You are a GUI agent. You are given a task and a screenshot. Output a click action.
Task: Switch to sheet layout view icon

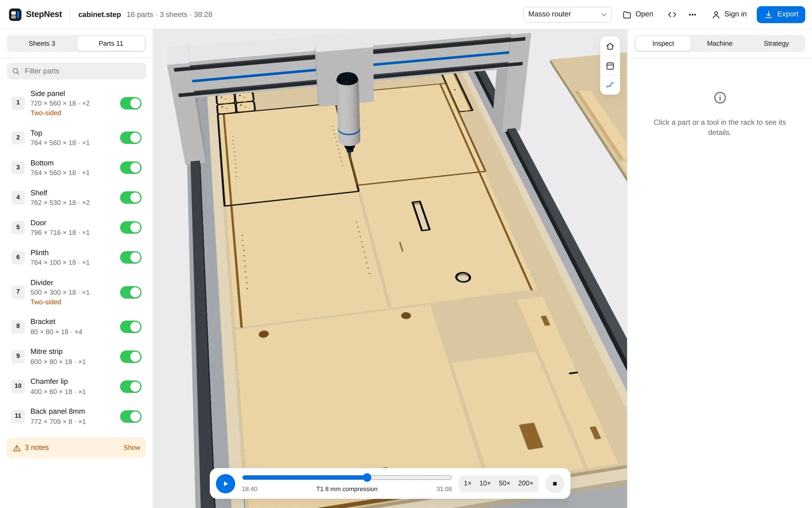[610, 66]
